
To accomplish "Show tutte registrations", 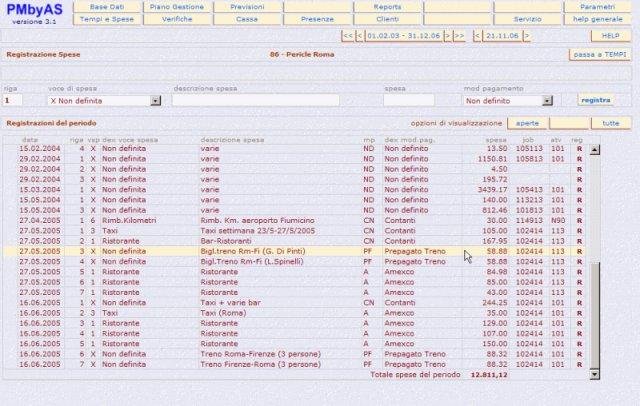I will 611,123.
